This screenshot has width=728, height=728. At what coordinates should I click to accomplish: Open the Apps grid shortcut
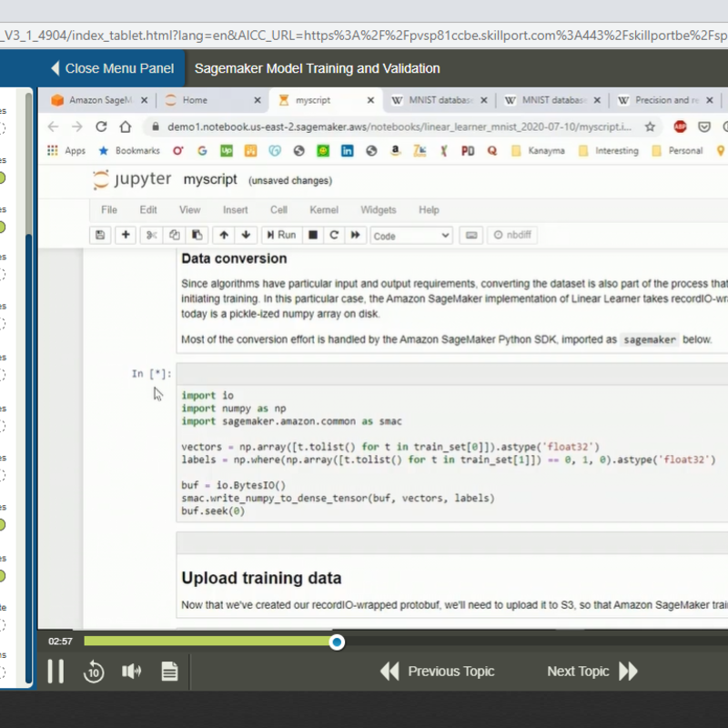66,150
